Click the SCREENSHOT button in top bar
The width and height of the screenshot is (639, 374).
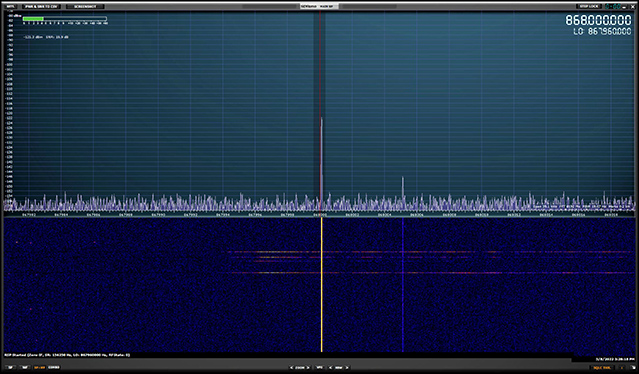coord(85,7)
